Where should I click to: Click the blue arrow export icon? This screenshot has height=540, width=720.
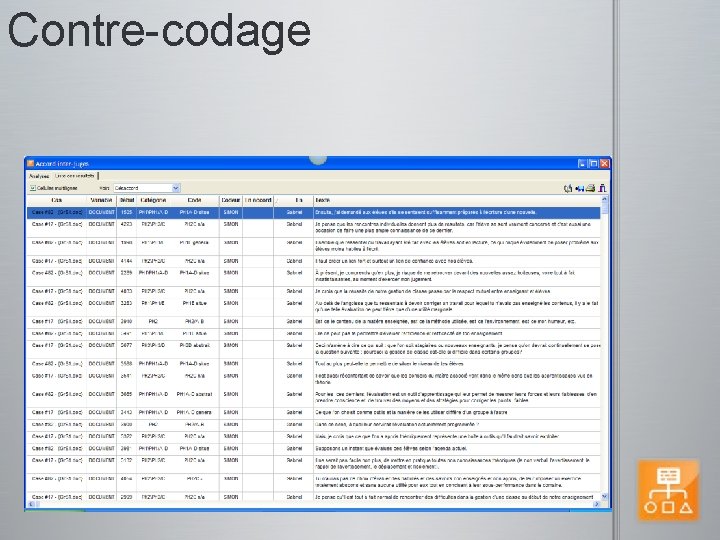coord(579,188)
